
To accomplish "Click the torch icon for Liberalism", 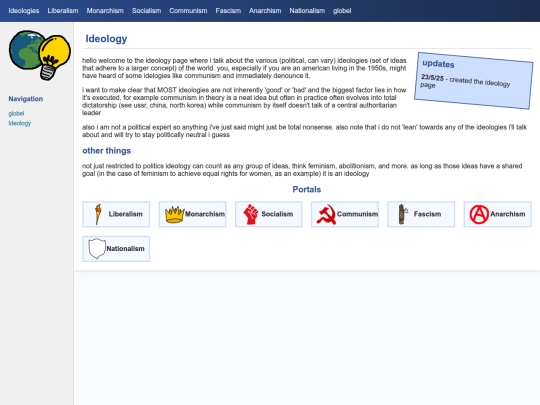I will 98,214.
